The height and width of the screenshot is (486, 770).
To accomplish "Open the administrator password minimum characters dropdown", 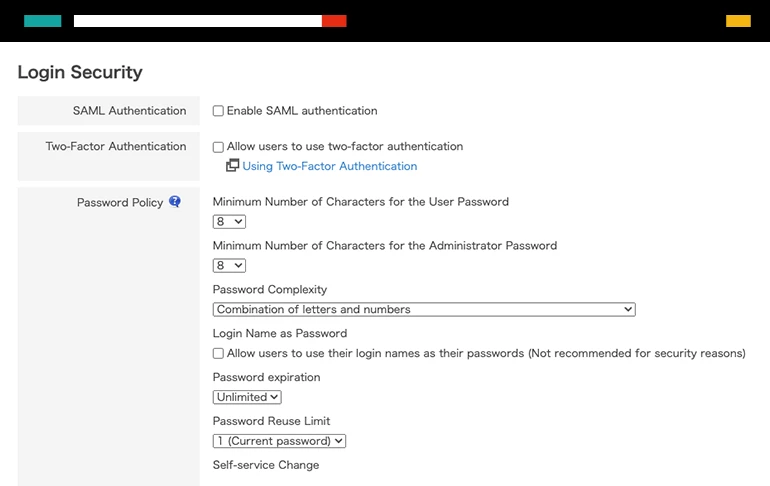I will pos(229,266).
